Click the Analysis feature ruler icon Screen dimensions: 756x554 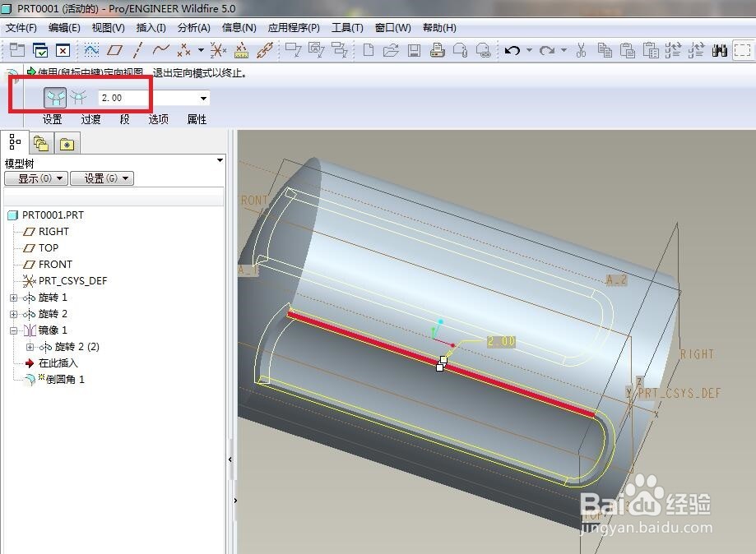(x=242, y=49)
